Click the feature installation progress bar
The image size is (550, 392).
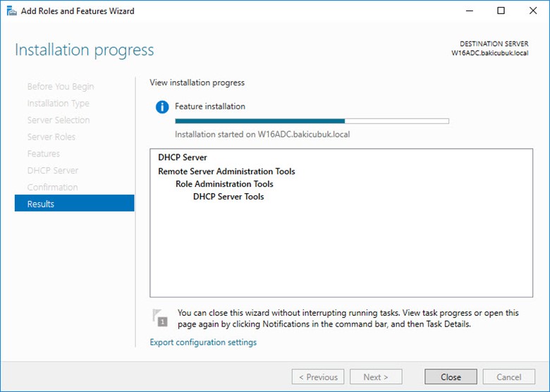312,121
